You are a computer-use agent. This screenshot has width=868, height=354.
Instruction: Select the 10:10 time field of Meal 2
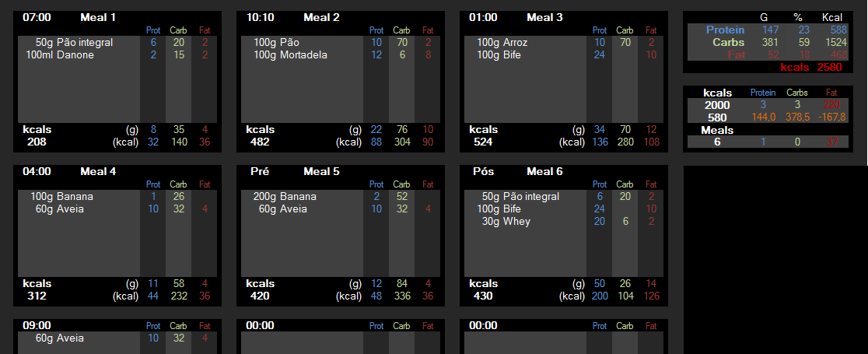pyautogui.click(x=261, y=18)
